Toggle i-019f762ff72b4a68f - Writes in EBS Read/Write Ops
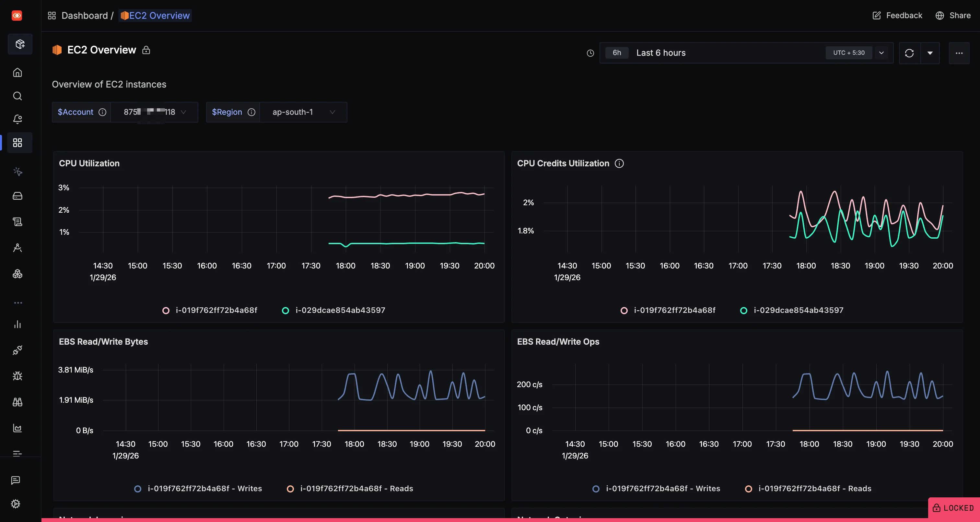This screenshot has height=522, width=980. (x=663, y=489)
